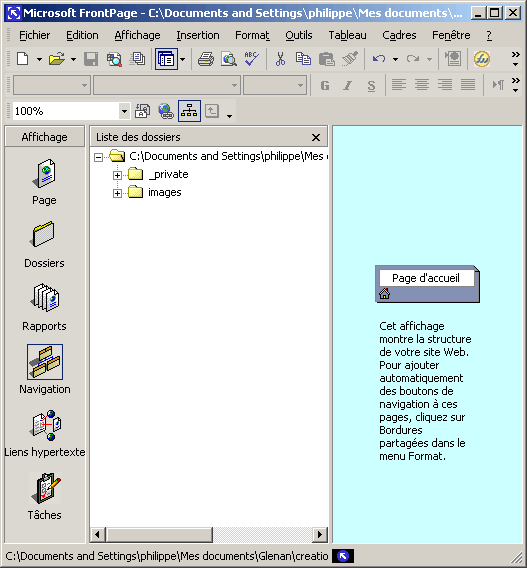Click the View Subtree Only icon
This screenshot has height=568, width=527.
point(212,111)
